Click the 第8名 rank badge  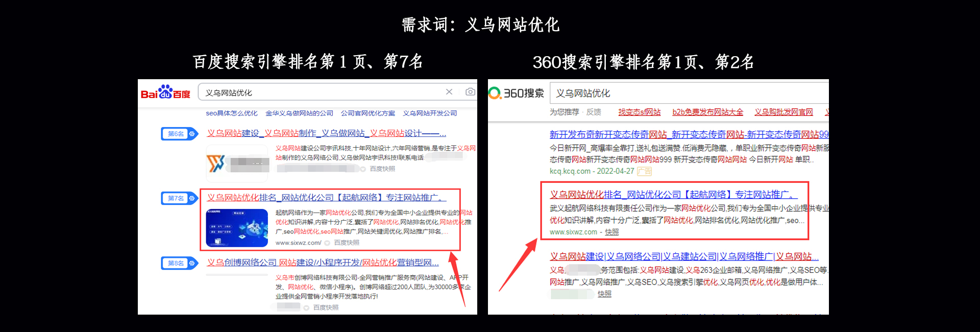click(x=179, y=263)
